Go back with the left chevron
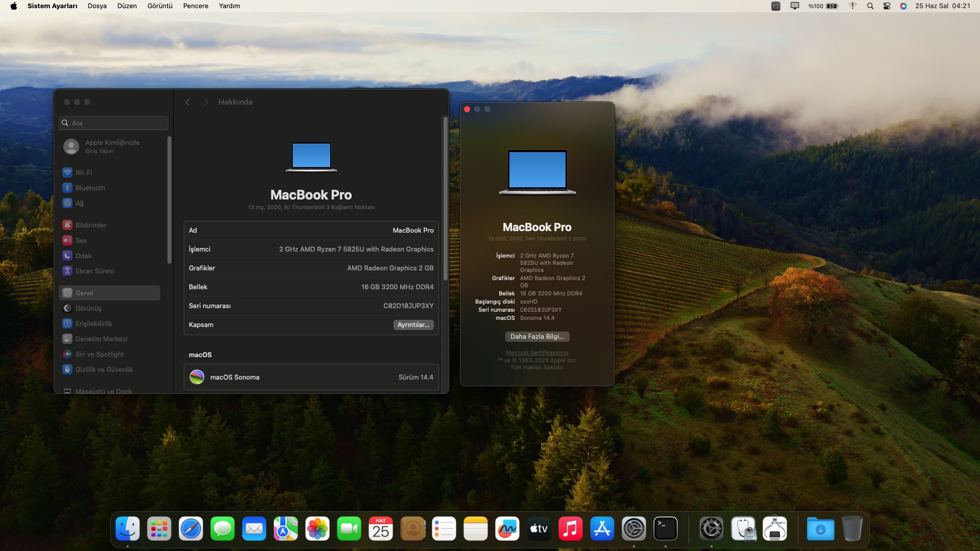980x551 pixels. point(187,102)
